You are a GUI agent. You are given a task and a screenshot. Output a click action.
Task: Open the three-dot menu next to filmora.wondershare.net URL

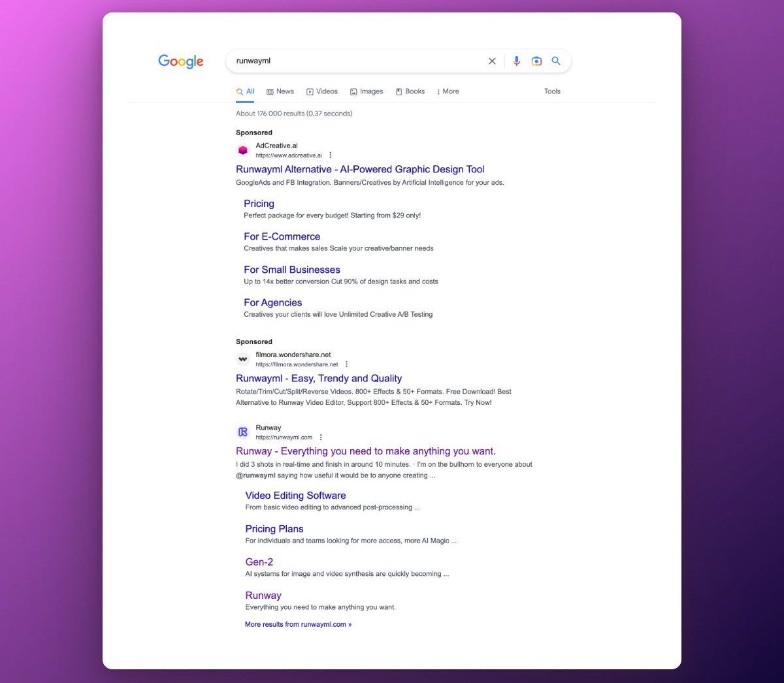pyautogui.click(x=346, y=364)
